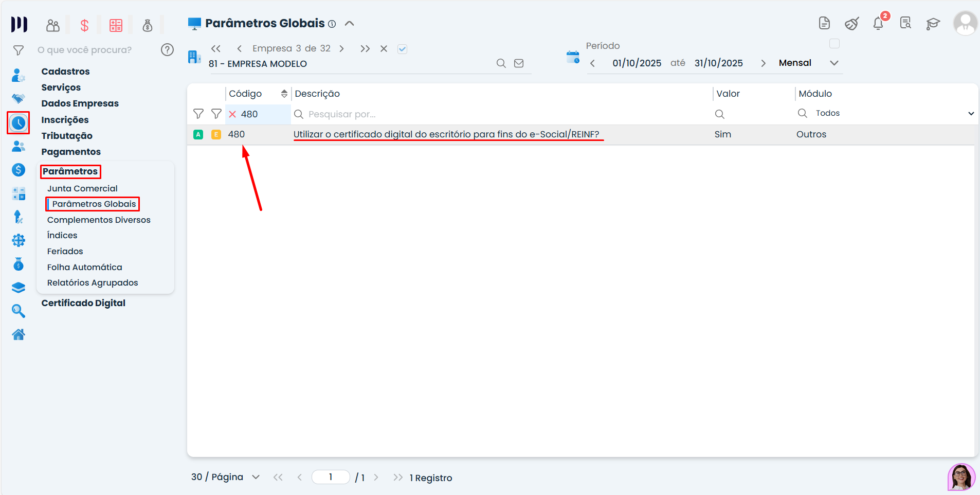Click the green A badge on row 480
Screen dimensions: 980x495
198,135
